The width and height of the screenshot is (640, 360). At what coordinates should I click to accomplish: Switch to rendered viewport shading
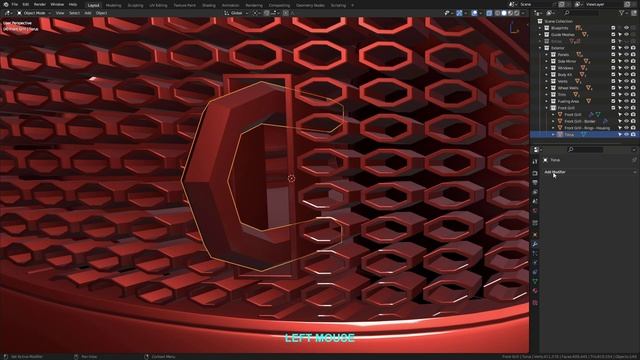click(517, 13)
